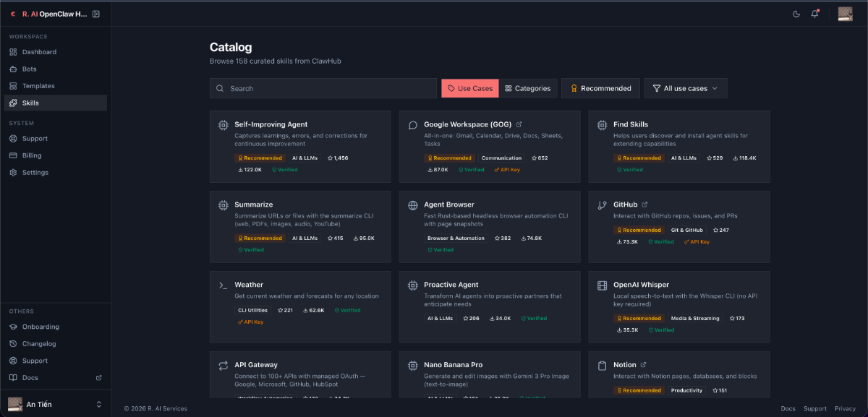
Task: Click the Search skills input field
Action: point(323,88)
